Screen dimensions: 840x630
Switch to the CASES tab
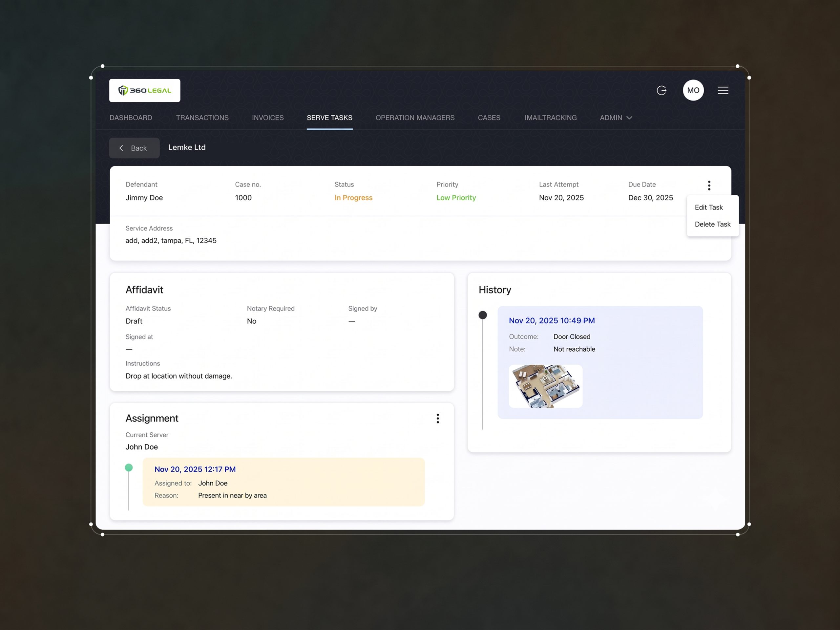tap(489, 118)
